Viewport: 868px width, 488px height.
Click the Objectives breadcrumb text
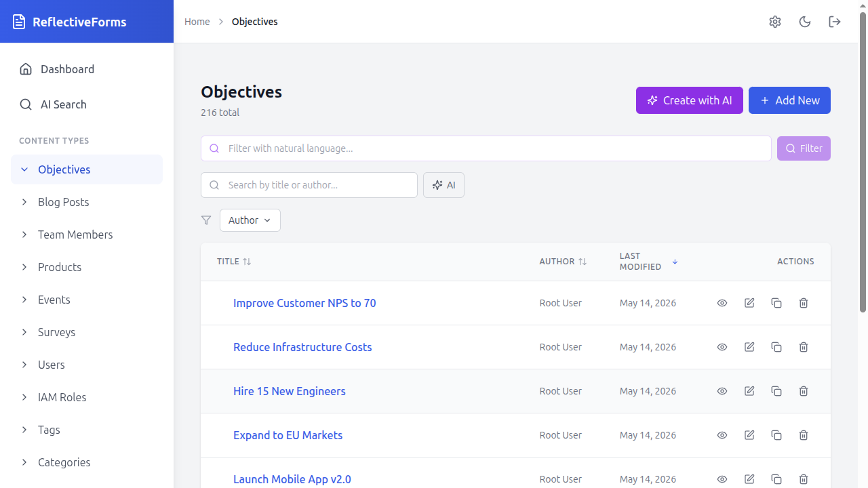pos(255,22)
